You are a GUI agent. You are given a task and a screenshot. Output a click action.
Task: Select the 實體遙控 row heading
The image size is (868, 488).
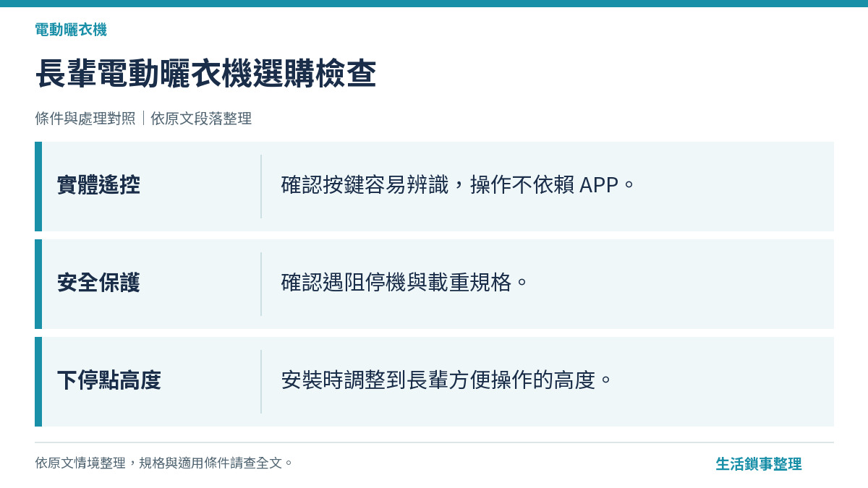[x=98, y=186]
